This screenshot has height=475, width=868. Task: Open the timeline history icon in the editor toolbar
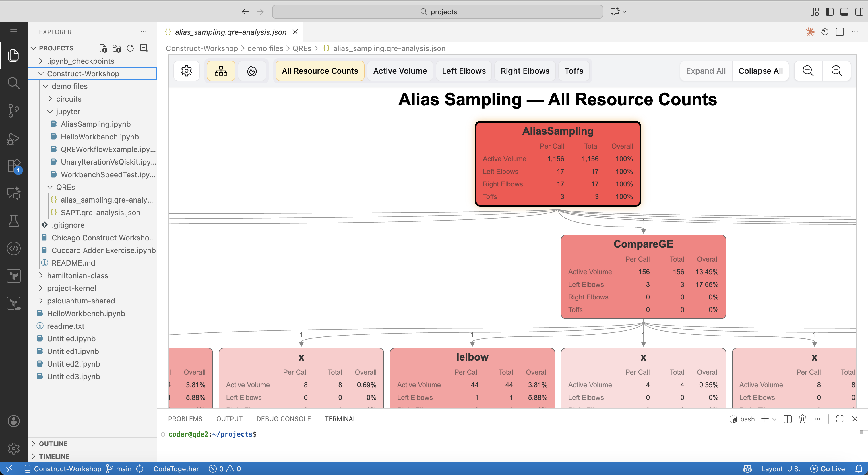coord(825,32)
